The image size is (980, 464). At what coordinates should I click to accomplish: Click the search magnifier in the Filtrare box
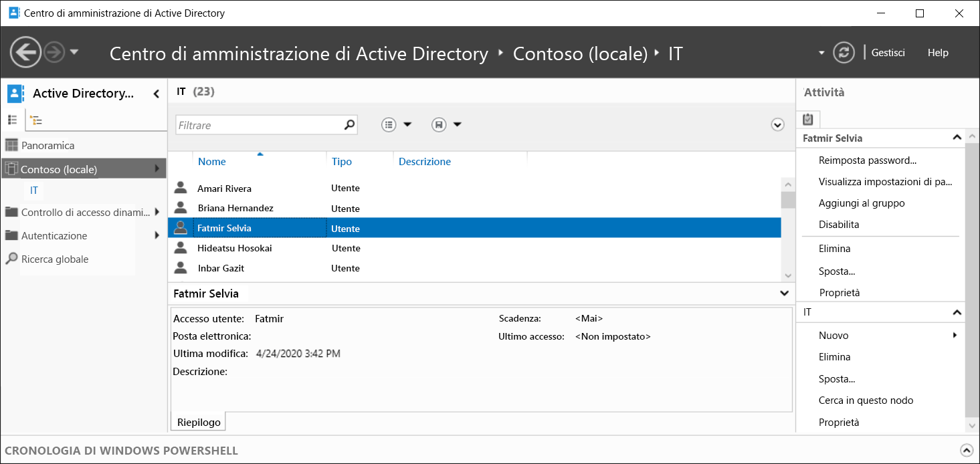(349, 124)
